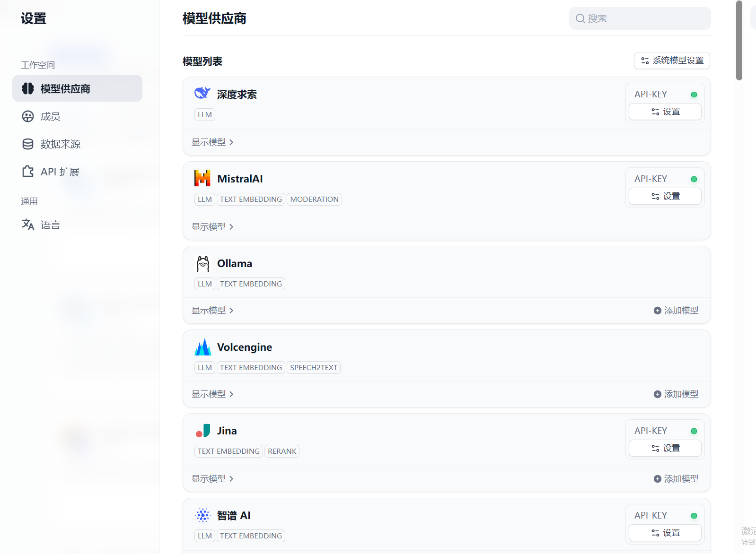Click the search magnifier icon
756x554 pixels.
tap(580, 18)
